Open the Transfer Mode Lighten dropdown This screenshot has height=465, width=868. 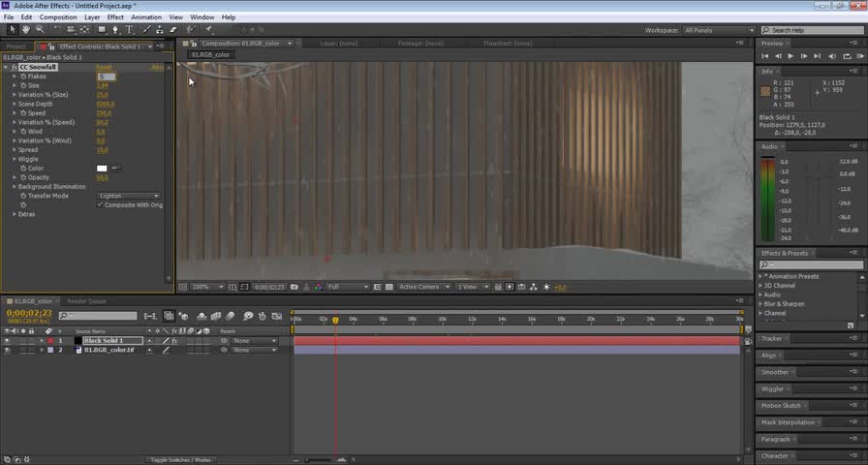[129, 196]
